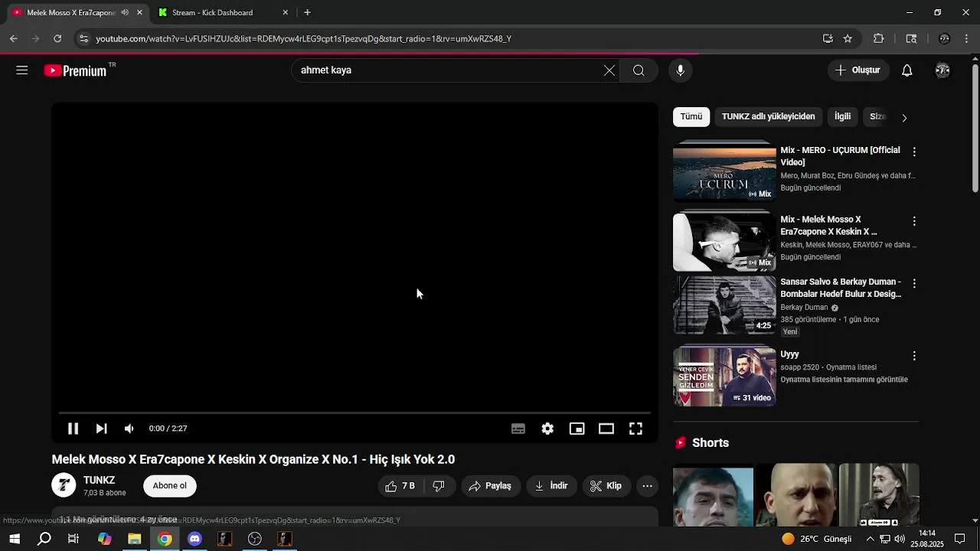Open Berkay Duman channel link
This screenshot has width=980, height=551.
coord(804,308)
